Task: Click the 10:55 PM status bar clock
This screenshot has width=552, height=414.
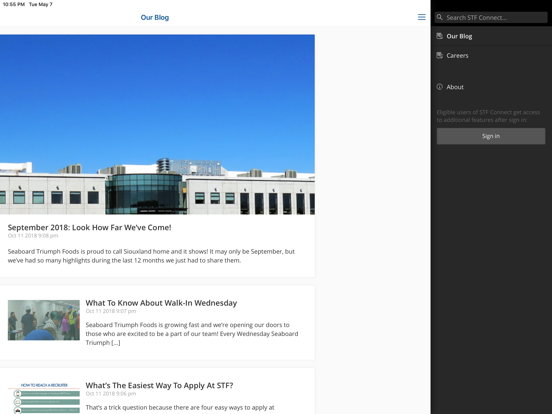Action: pos(13,4)
